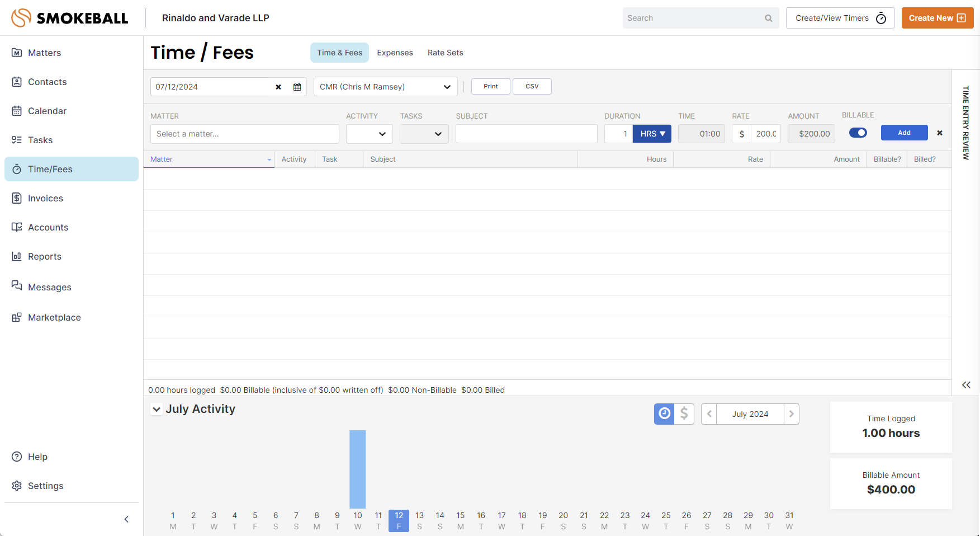Click the search magnifier icon
980x536 pixels.
pos(769,18)
